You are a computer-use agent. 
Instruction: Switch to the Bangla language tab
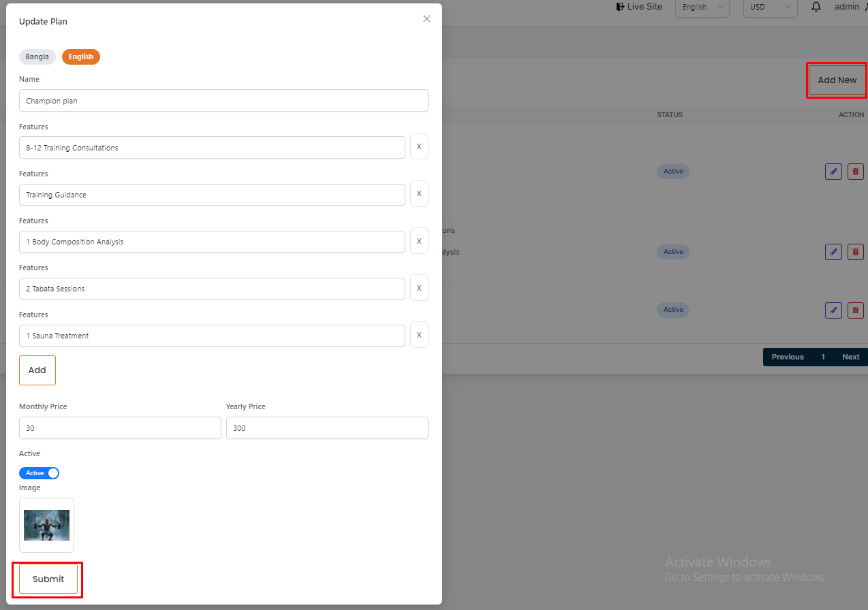click(37, 57)
